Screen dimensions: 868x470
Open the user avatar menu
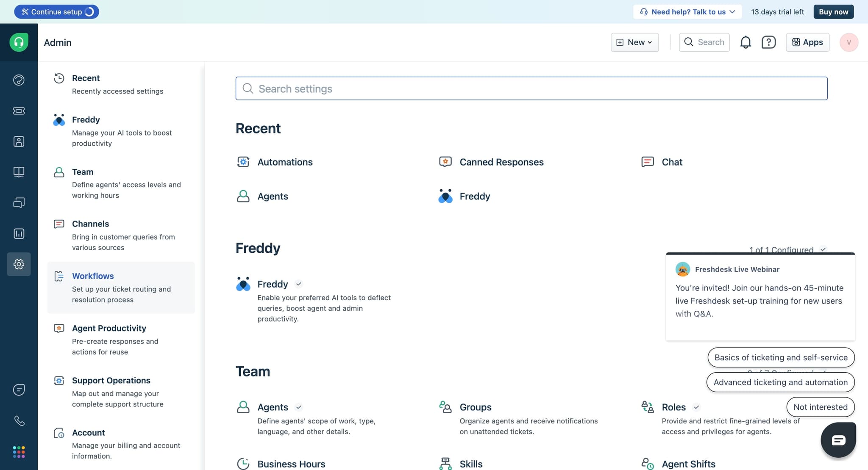[849, 42]
